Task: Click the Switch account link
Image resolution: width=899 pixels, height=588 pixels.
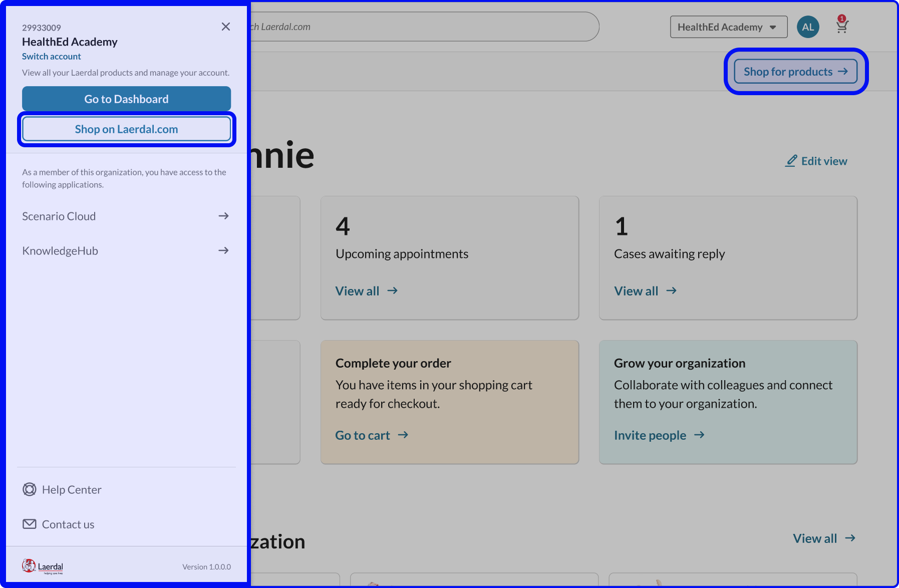Action: (51, 57)
